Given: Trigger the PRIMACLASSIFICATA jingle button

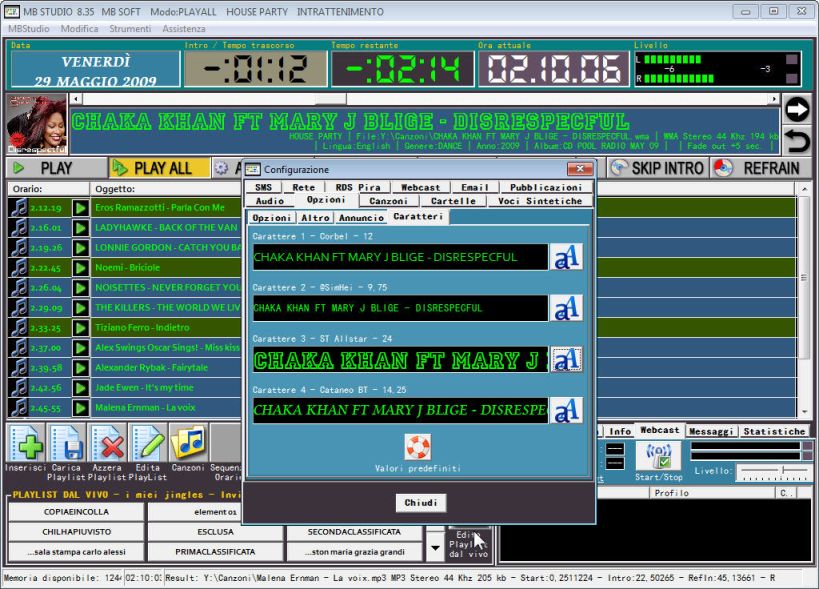Looking at the screenshot, I should (215, 551).
